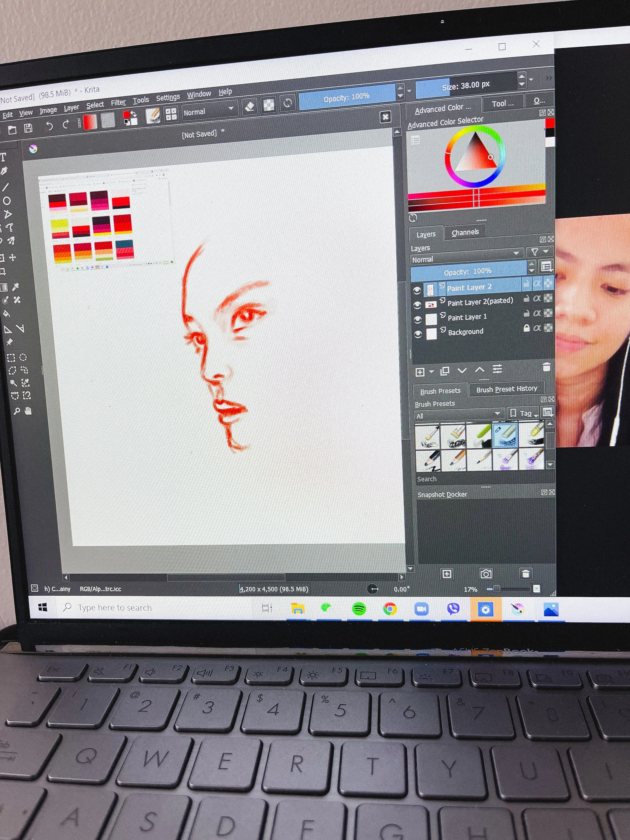Open the brush blending mode dropdown
The height and width of the screenshot is (840, 630).
tap(209, 111)
